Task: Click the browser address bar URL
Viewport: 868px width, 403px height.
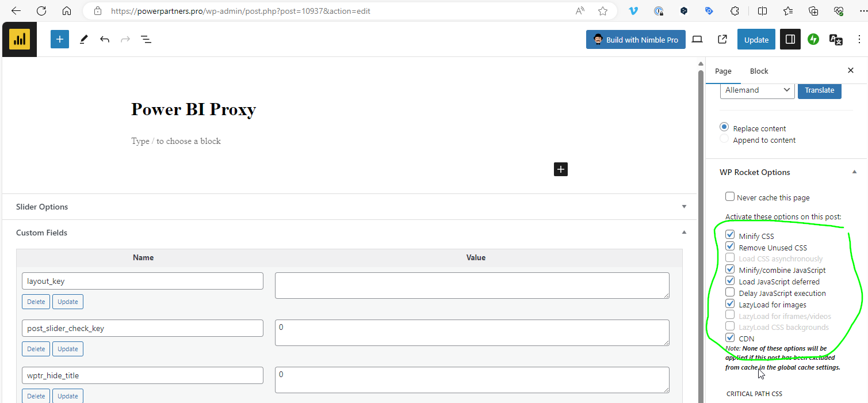Action: pos(240,11)
